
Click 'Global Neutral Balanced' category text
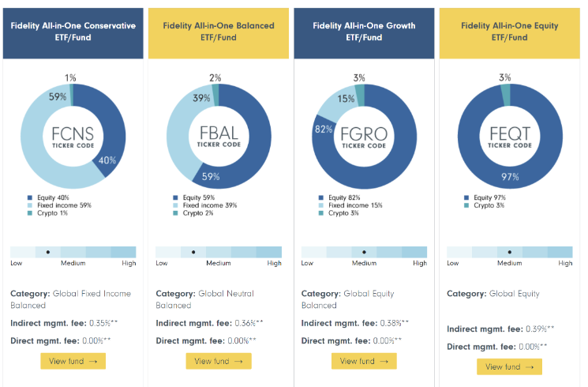click(x=205, y=299)
